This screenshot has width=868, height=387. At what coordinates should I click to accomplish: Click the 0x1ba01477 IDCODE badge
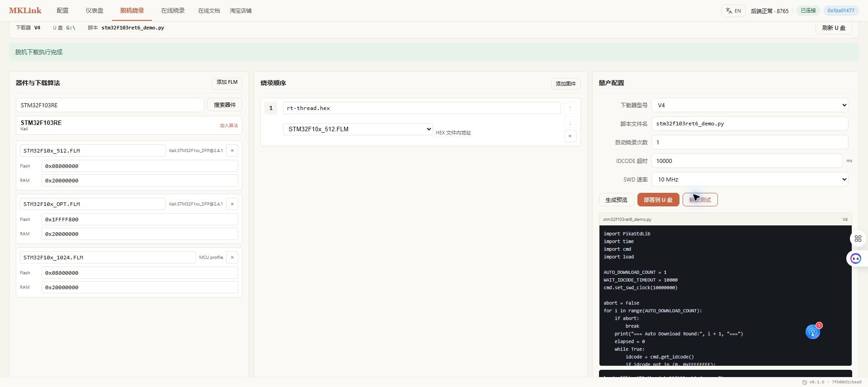coord(841,10)
